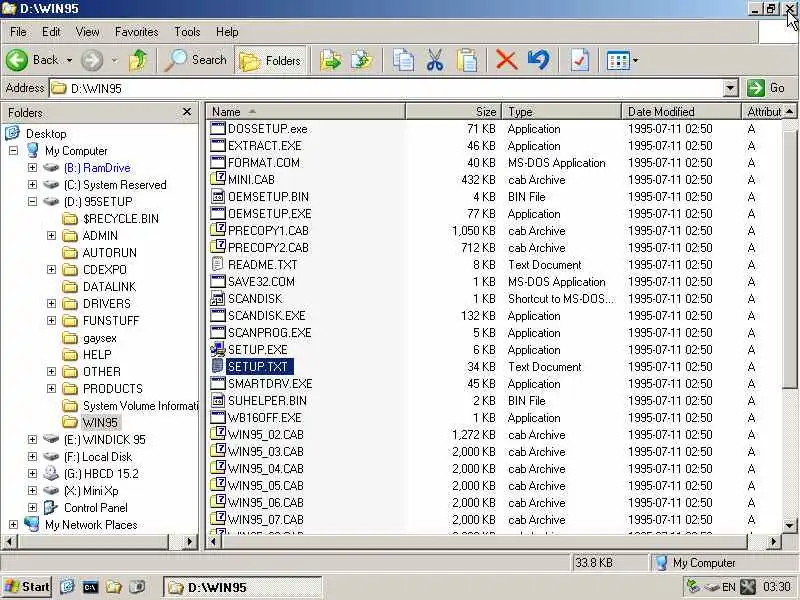This screenshot has width=800, height=600.
Task: Click the D:\WIN95 taskbar button
Action: pyautogui.click(x=242, y=587)
